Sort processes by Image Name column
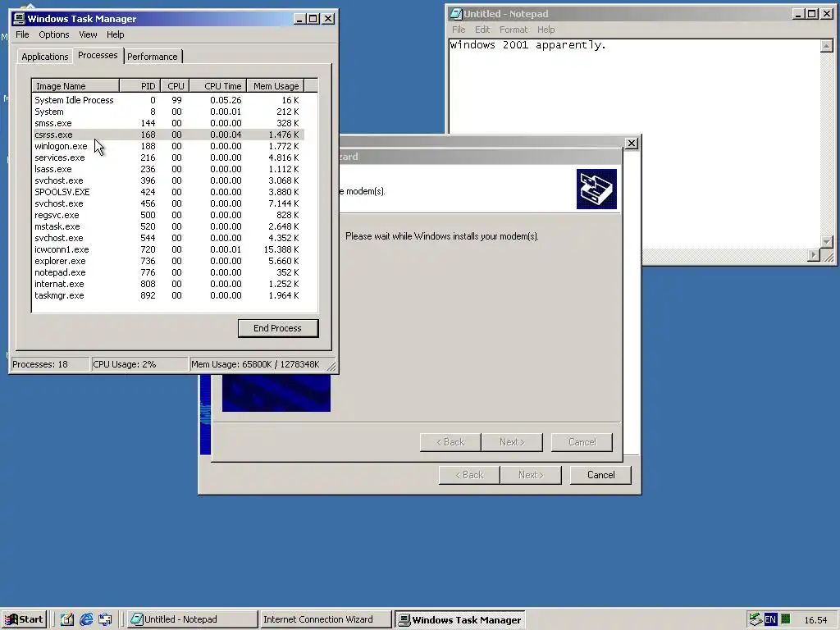The height and width of the screenshot is (630, 840). pos(75,85)
